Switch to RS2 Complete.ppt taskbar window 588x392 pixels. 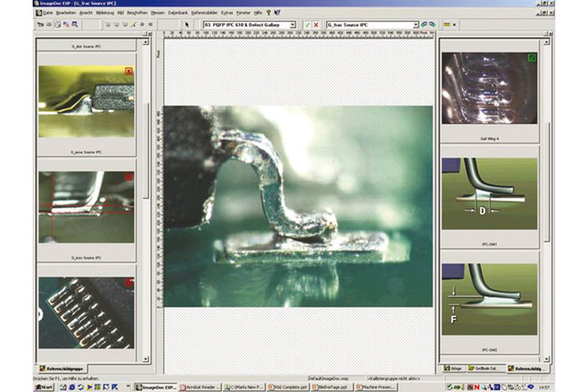pos(288,387)
